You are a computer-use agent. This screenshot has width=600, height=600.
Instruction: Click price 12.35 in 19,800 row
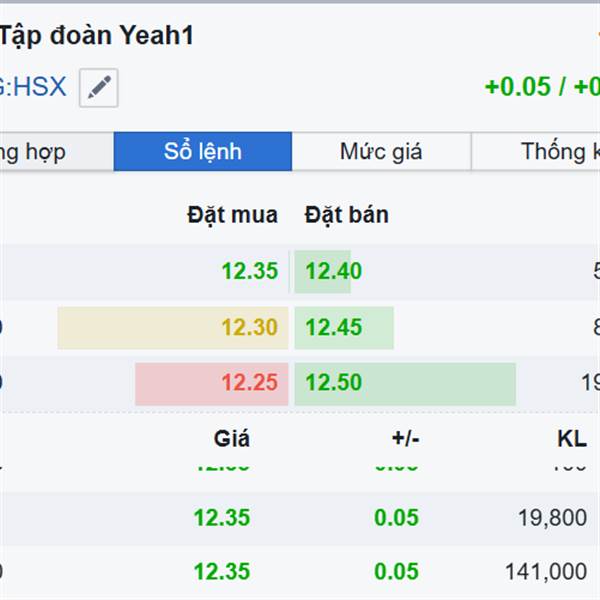[222, 518]
